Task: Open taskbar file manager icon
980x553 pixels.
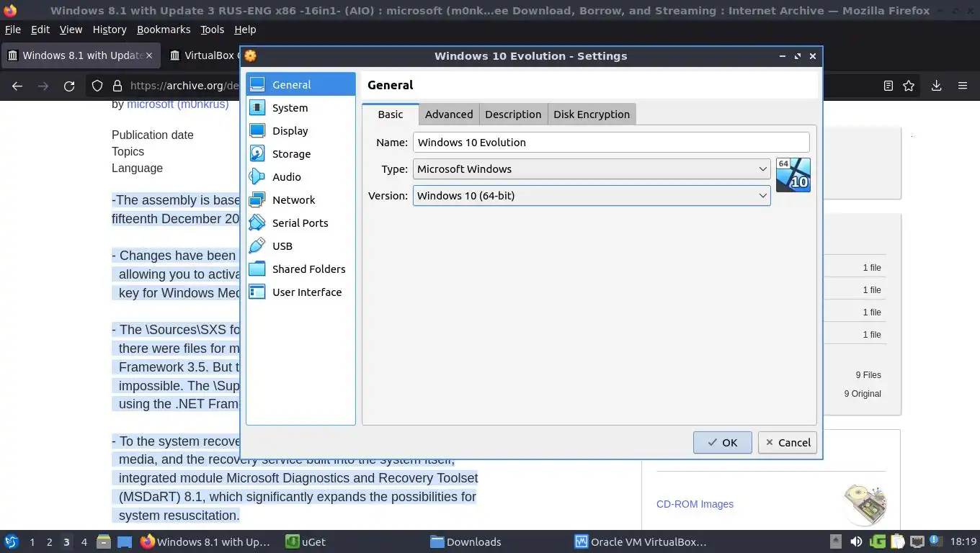Action: click(102, 541)
